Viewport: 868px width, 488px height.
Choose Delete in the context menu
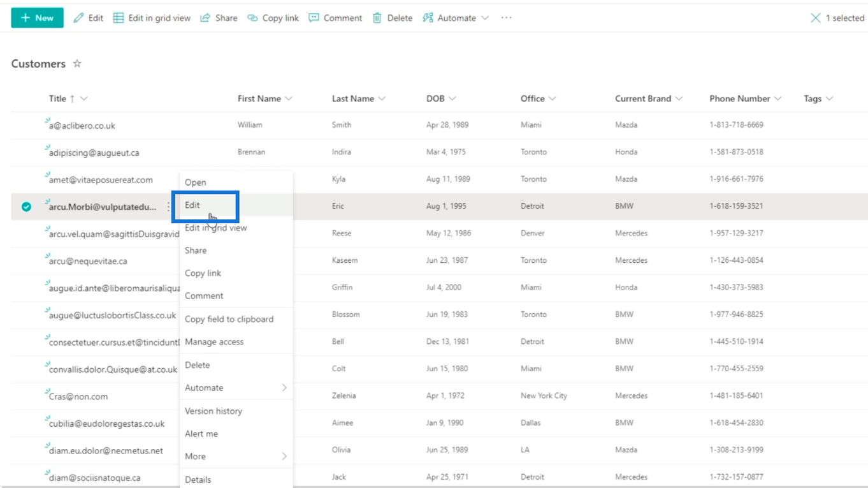[236, 365]
